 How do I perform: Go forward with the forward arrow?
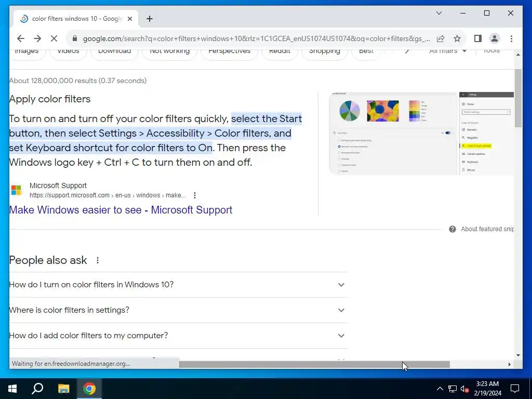click(37, 38)
